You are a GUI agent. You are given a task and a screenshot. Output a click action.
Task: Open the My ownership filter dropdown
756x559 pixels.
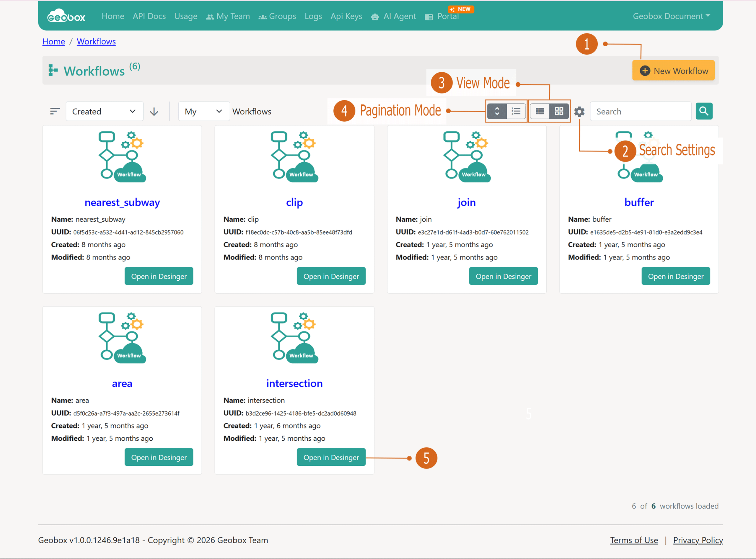(x=204, y=111)
